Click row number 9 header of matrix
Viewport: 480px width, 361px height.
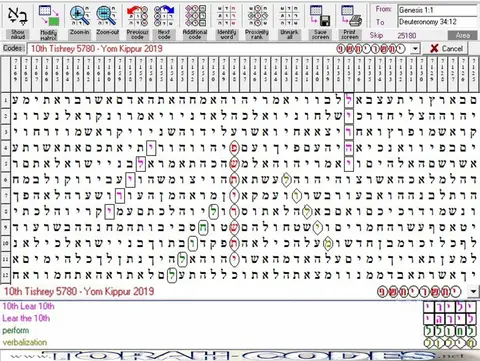(5, 228)
